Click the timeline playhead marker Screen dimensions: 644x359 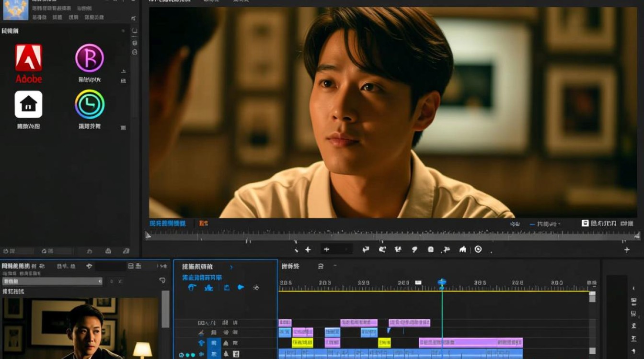click(x=442, y=283)
